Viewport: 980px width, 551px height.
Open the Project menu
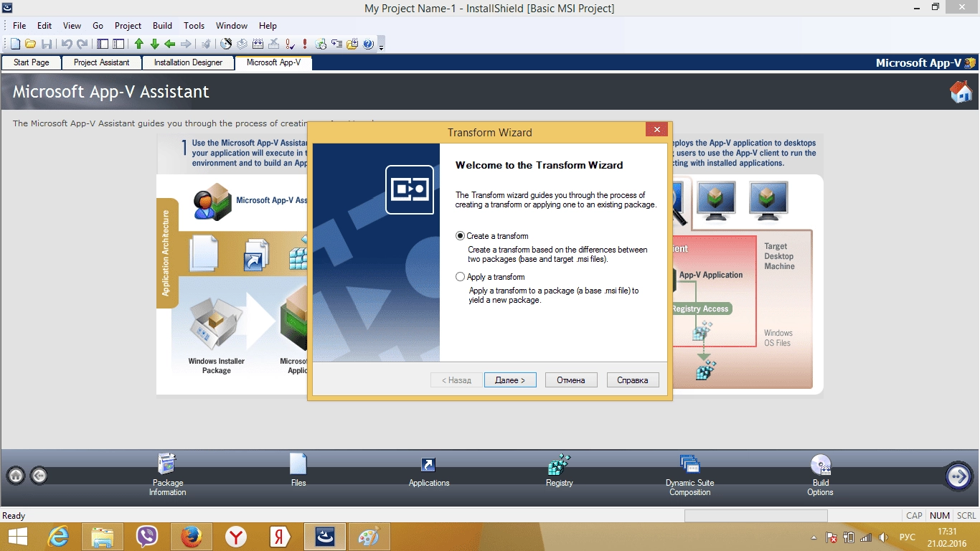click(128, 25)
